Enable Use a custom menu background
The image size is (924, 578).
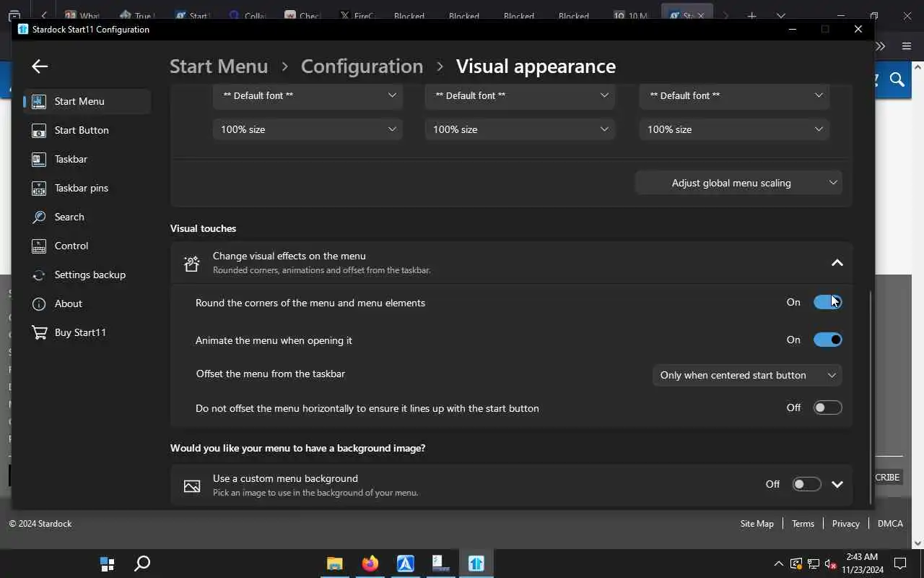tap(806, 484)
